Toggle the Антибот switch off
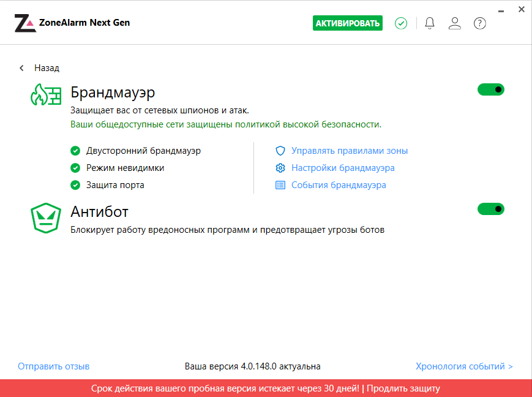 point(491,209)
